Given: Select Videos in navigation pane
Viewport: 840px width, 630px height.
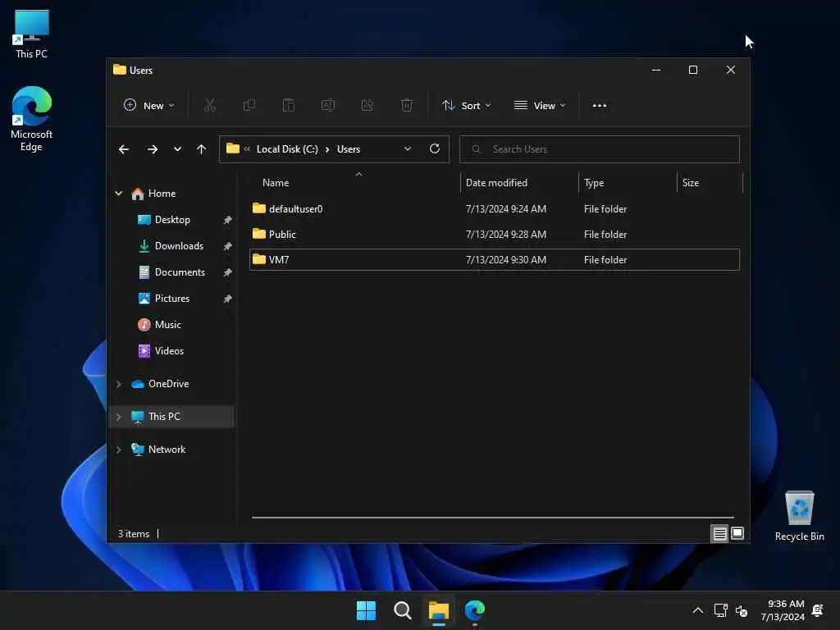Looking at the screenshot, I should pyautogui.click(x=169, y=351).
